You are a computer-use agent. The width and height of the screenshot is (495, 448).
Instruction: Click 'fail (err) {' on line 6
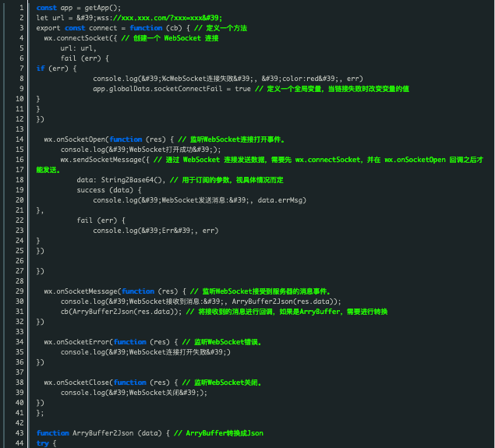tap(85, 58)
